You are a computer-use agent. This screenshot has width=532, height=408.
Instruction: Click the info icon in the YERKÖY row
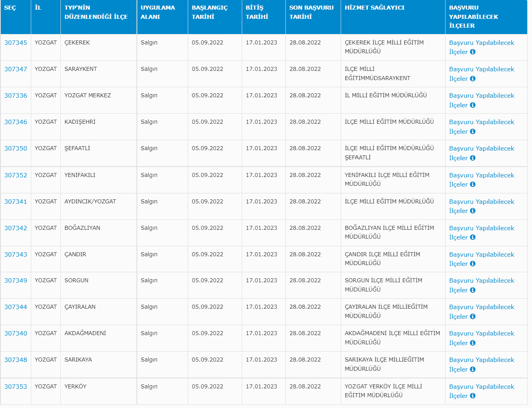(x=473, y=396)
